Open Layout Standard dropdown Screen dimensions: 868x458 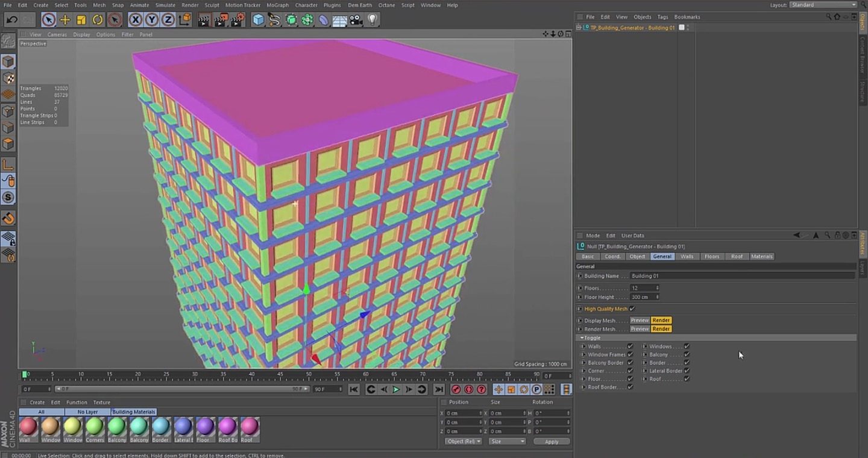pos(823,5)
